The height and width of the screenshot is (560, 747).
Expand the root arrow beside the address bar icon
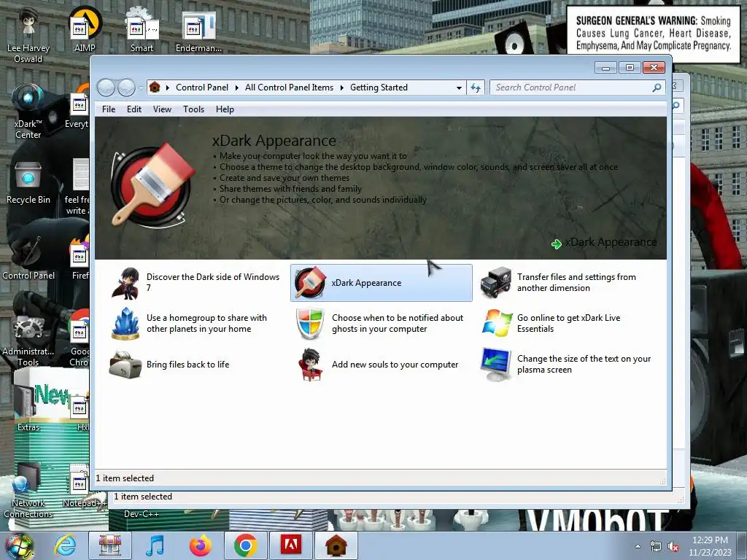(x=167, y=87)
